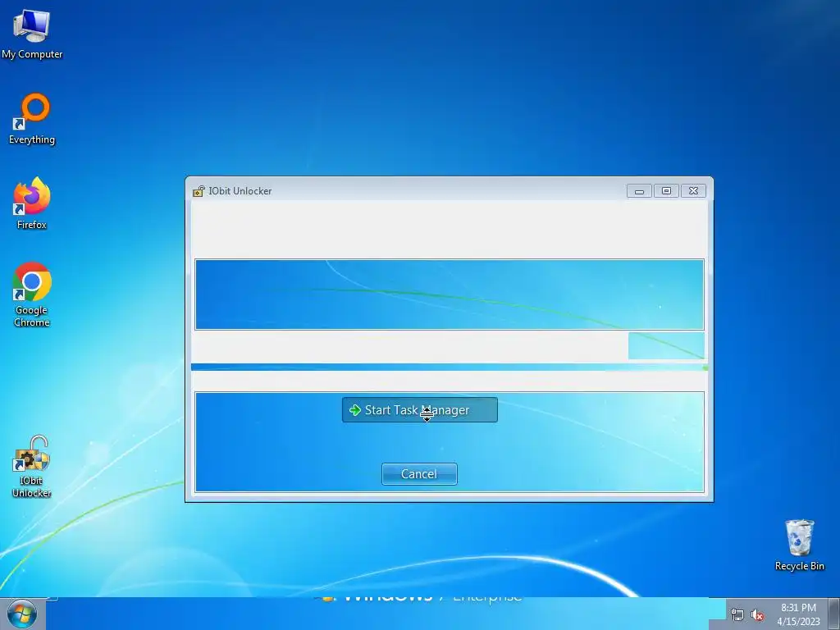Click the Start Task Manager button
The width and height of the screenshot is (840, 630).
419,410
